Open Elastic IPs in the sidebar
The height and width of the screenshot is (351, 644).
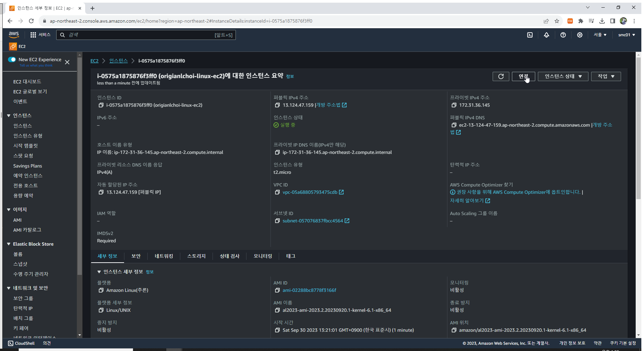[x=23, y=308]
